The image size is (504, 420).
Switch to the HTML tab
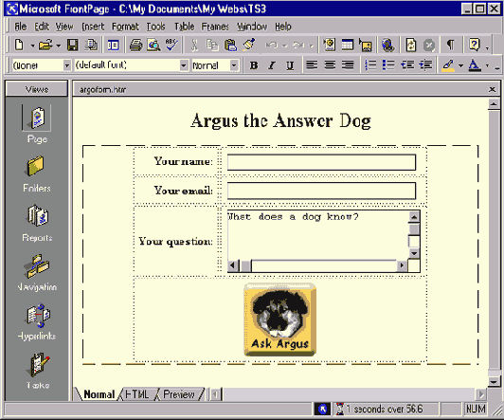137,394
